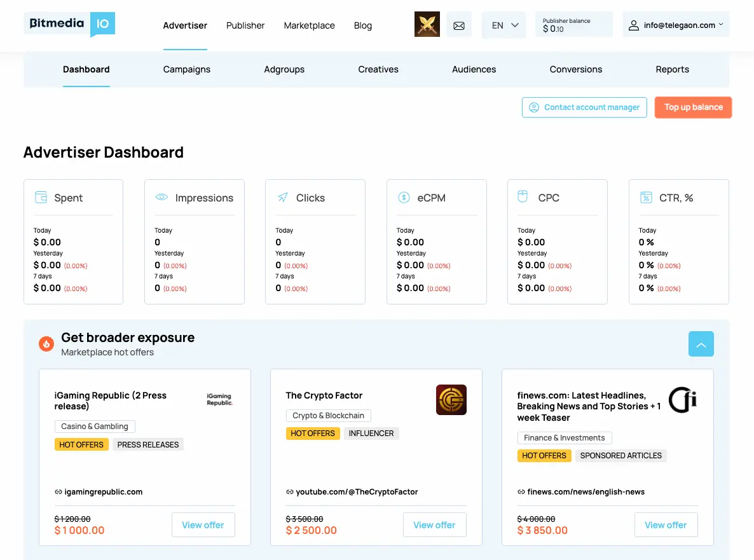Viewport: 754px width, 560px height.
Task: Click the CPC mouse icon
Action: tap(523, 196)
